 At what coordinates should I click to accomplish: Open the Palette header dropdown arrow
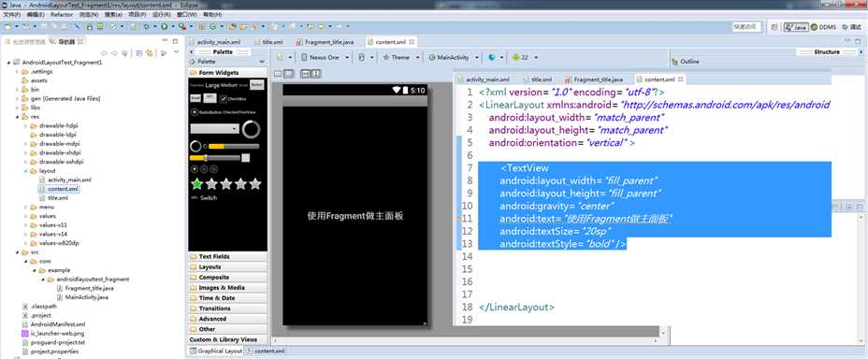click(262, 62)
